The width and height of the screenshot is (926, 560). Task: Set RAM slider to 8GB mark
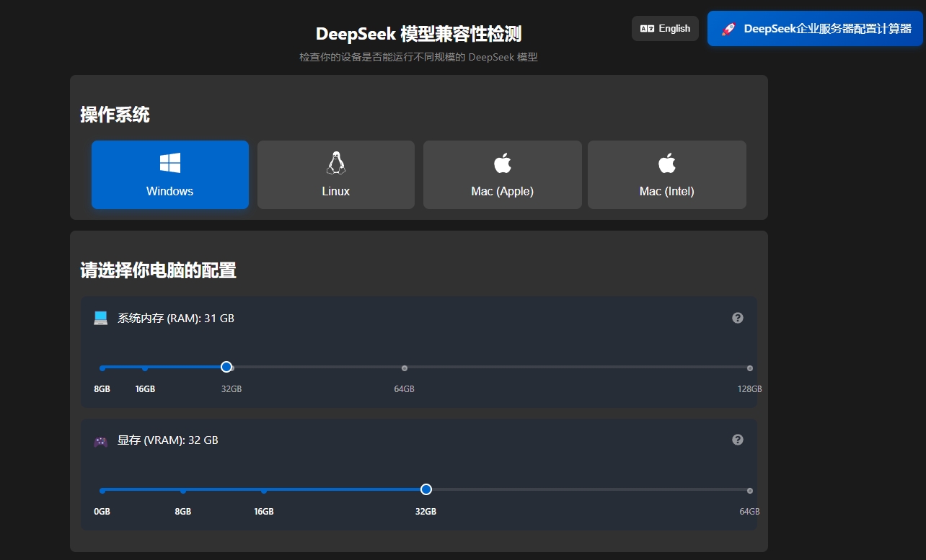point(102,368)
